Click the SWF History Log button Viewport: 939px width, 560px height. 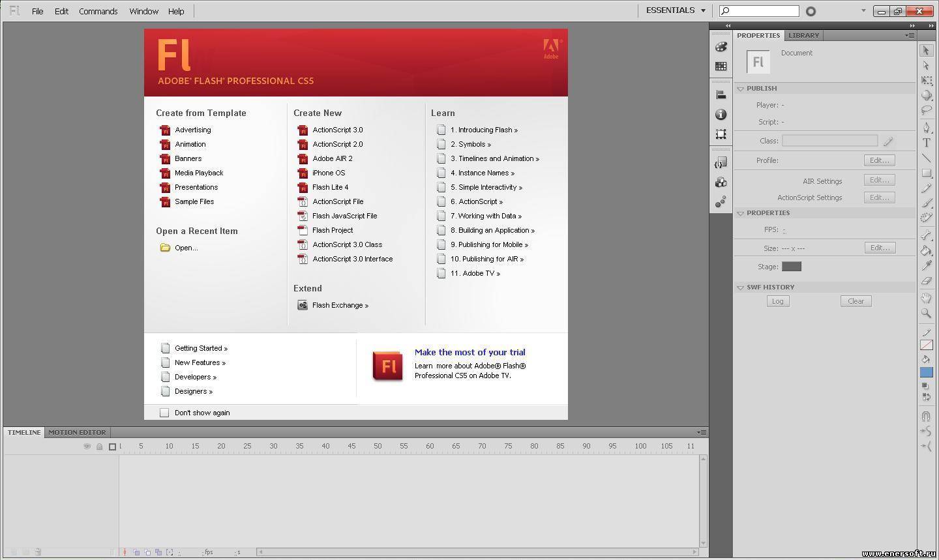[777, 301]
